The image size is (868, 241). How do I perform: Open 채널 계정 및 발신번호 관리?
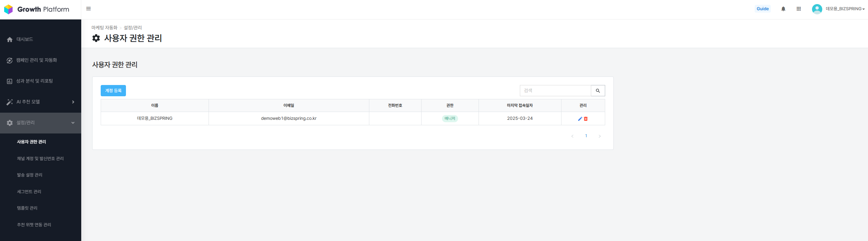[x=40, y=159]
